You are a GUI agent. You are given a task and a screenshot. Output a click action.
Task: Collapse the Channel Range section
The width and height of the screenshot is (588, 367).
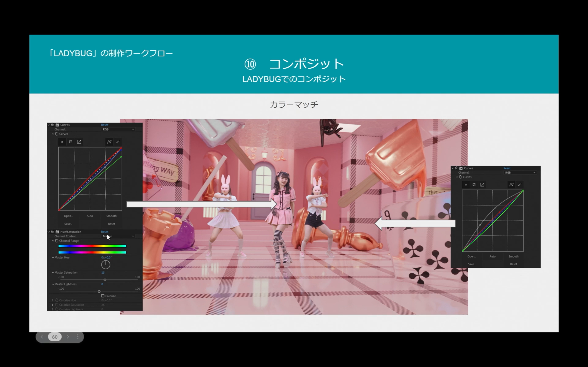coord(53,241)
